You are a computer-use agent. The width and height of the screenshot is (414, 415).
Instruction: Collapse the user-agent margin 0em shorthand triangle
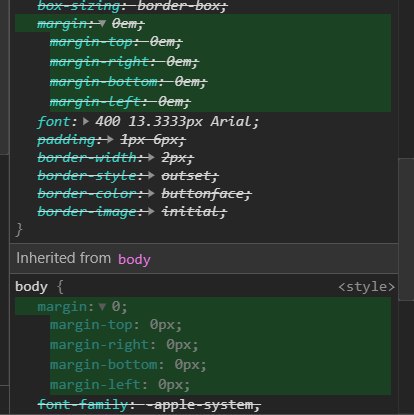click(103, 24)
